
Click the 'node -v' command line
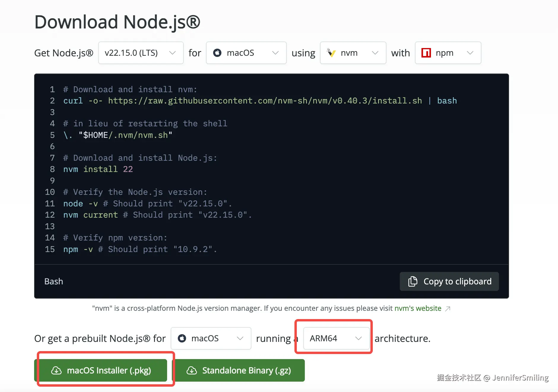[148, 204]
